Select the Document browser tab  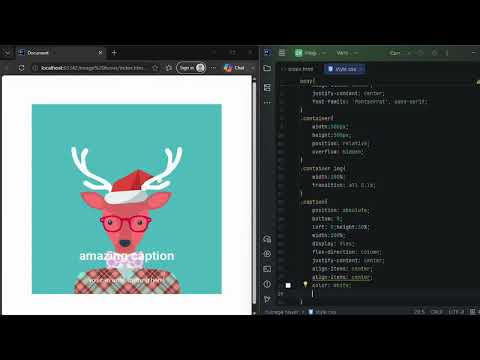pyautogui.click(x=60, y=53)
